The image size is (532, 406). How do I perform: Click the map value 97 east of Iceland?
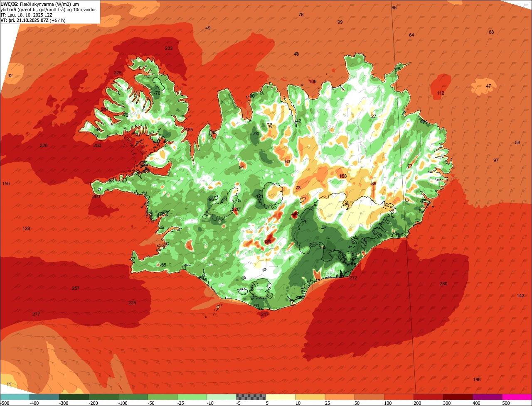tap(496, 160)
